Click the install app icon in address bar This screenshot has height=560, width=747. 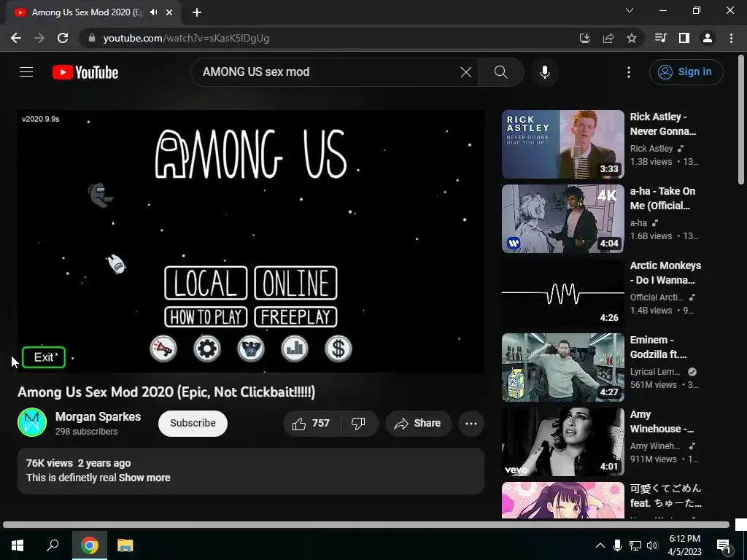coord(584,38)
